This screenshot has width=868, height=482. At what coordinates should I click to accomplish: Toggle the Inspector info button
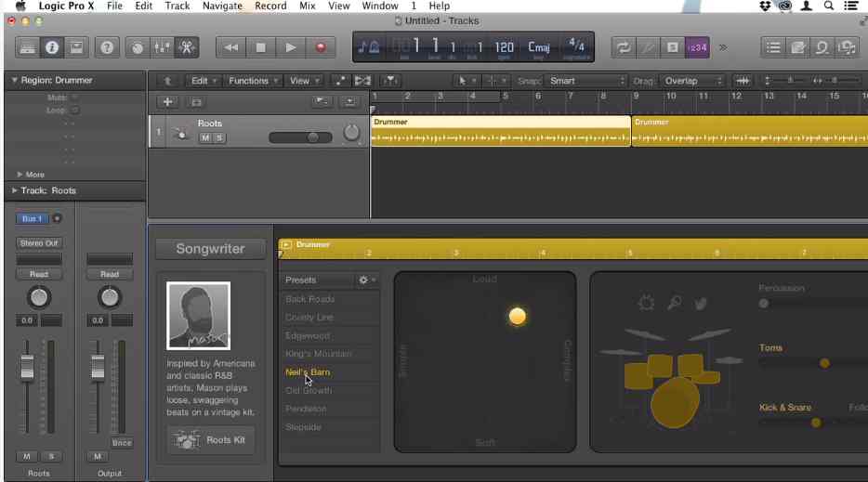(x=51, y=47)
